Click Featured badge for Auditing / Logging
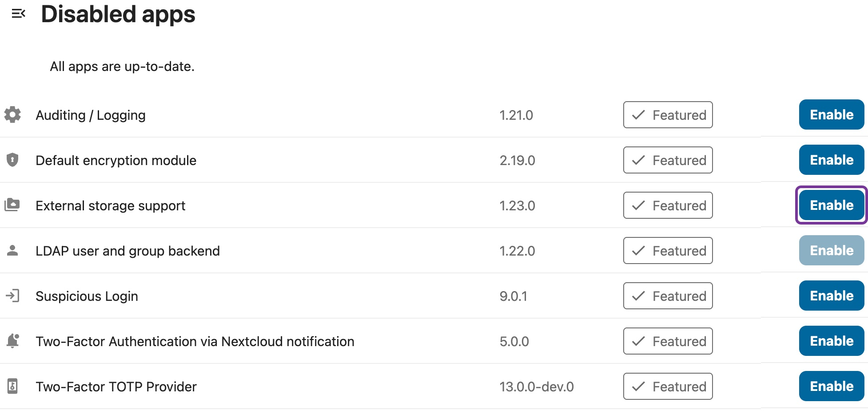This screenshot has height=418, width=868. (x=668, y=115)
